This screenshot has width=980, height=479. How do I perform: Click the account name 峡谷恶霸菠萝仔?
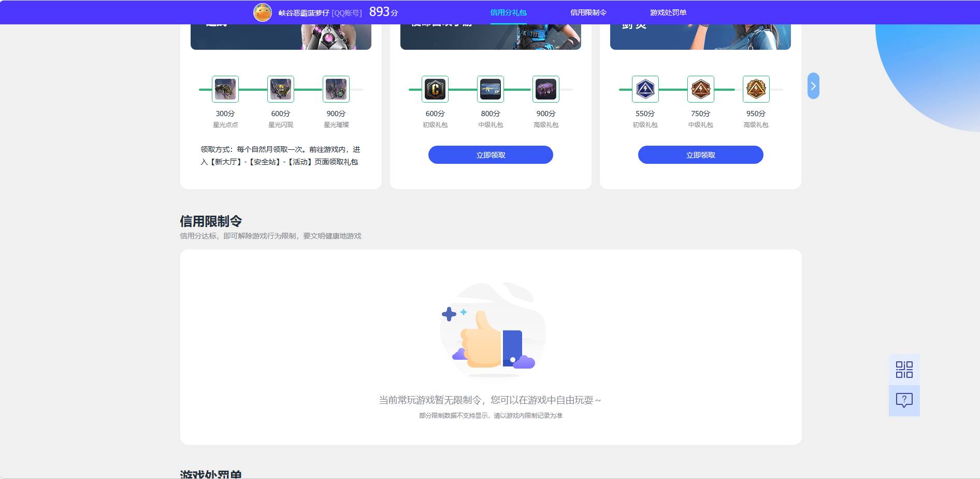304,13
